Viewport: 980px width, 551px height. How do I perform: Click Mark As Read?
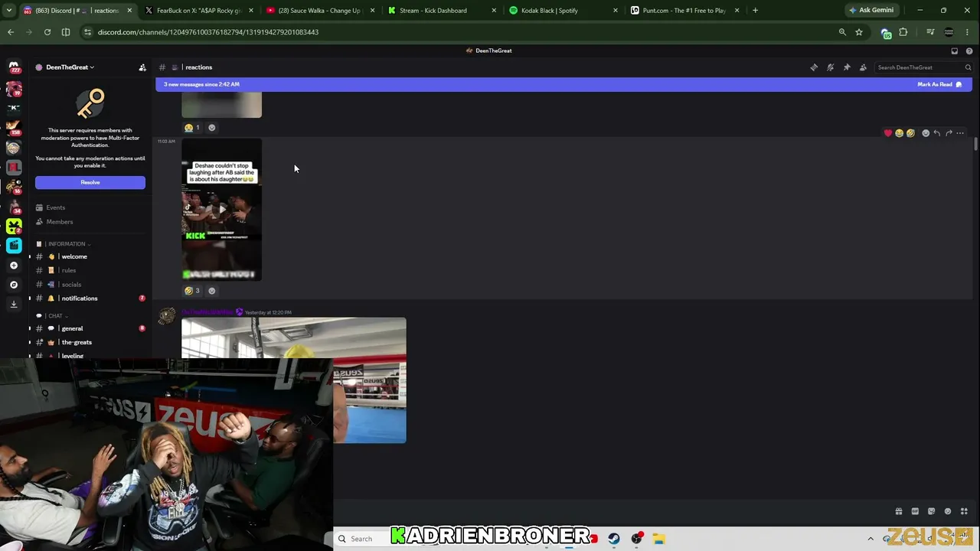click(x=939, y=84)
